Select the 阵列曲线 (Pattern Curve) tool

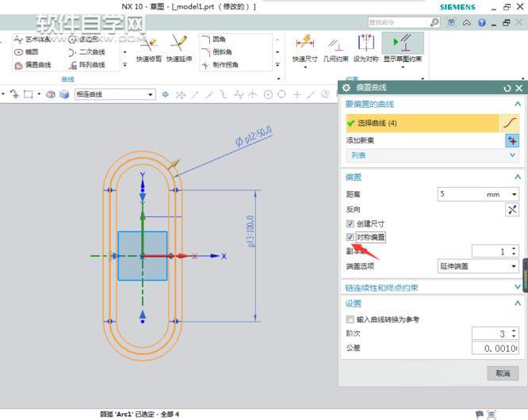86,65
